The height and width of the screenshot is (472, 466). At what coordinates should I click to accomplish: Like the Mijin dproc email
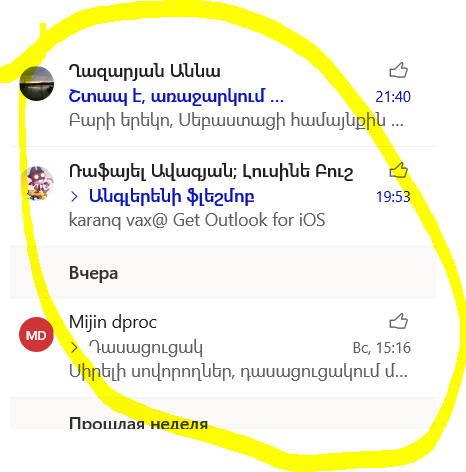(x=399, y=321)
